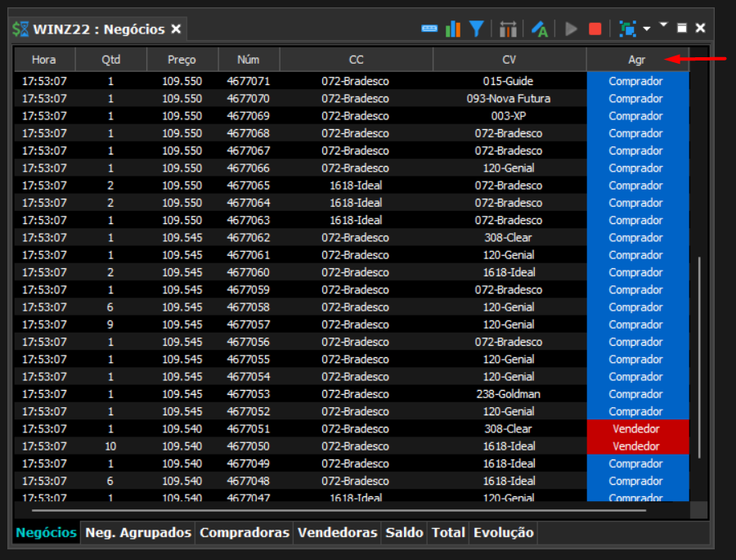Select trade number 4677056
The height and width of the screenshot is (560, 736).
(x=249, y=342)
